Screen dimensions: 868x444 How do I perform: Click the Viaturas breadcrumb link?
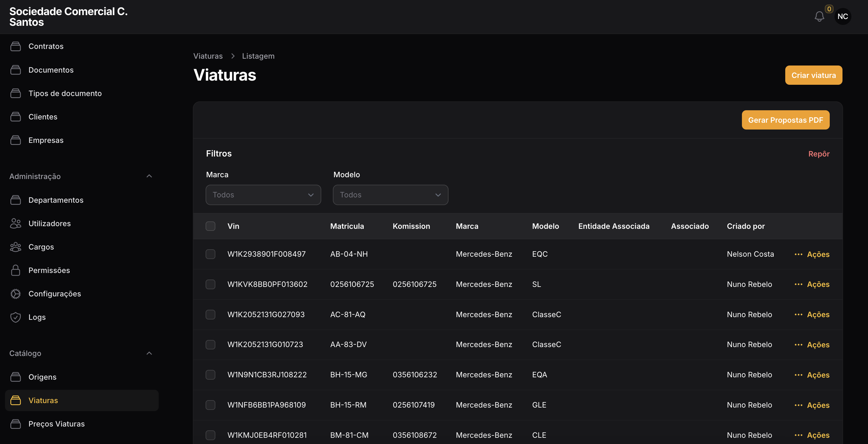(208, 56)
